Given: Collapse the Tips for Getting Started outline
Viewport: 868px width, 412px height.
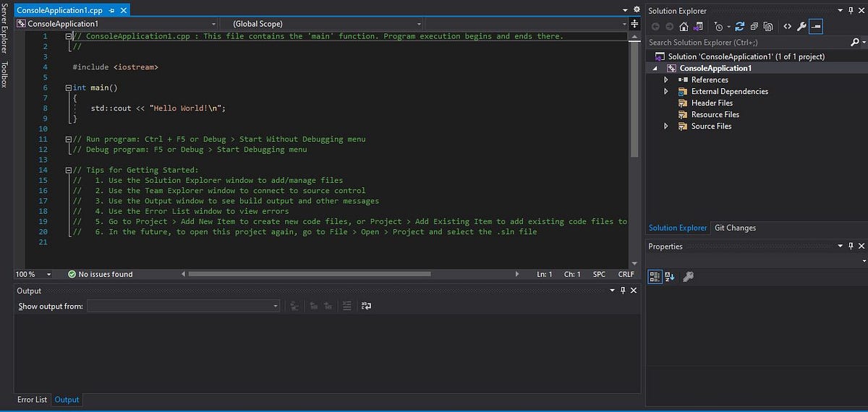Looking at the screenshot, I should 68,170.
